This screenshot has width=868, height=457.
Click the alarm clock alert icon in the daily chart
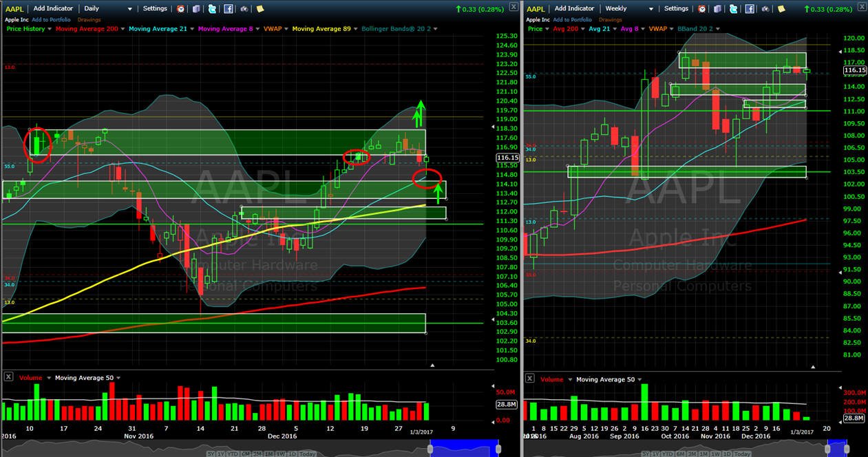click(x=180, y=9)
